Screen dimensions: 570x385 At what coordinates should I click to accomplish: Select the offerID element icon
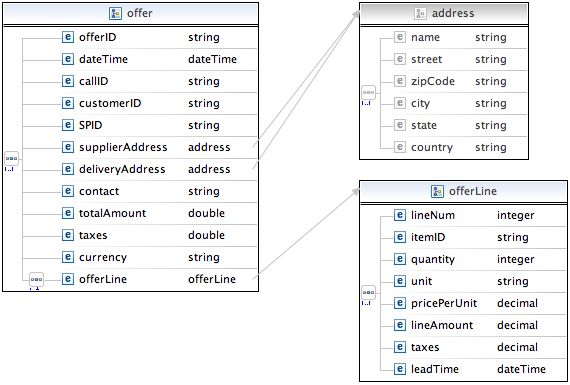(x=68, y=37)
